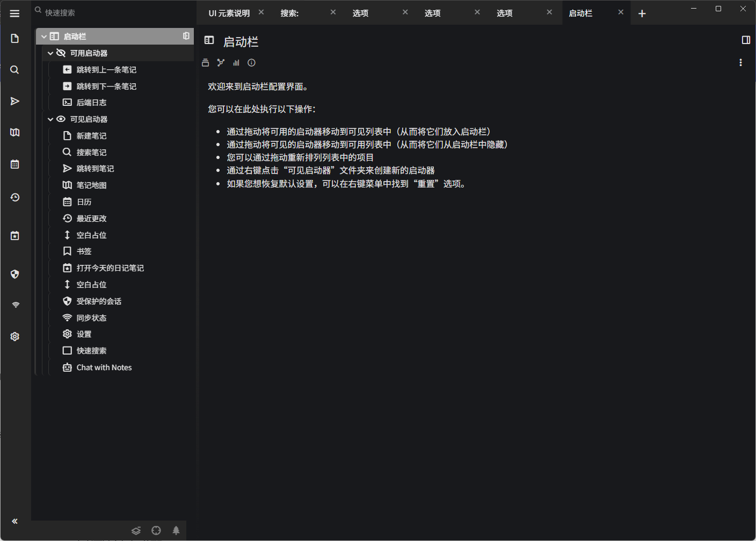Select Chat with Notes in the tree
Viewport: 756px width, 541px height.
[104, 367]
